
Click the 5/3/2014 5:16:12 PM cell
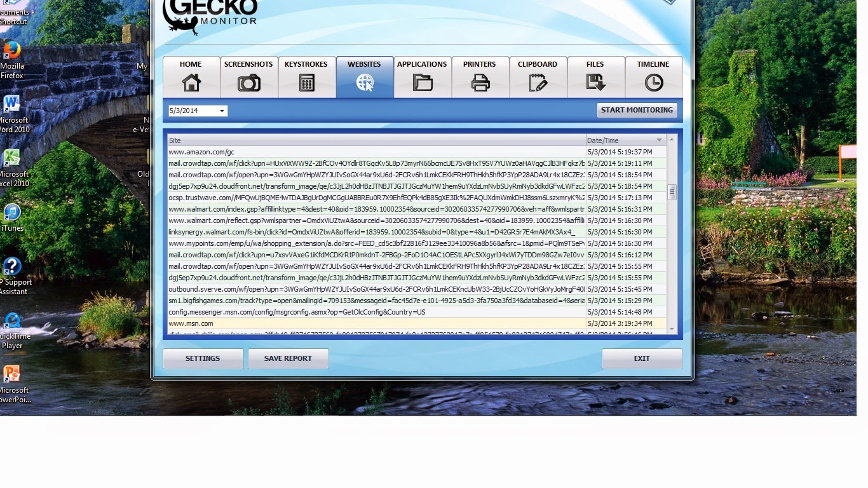tap(626, 255)
